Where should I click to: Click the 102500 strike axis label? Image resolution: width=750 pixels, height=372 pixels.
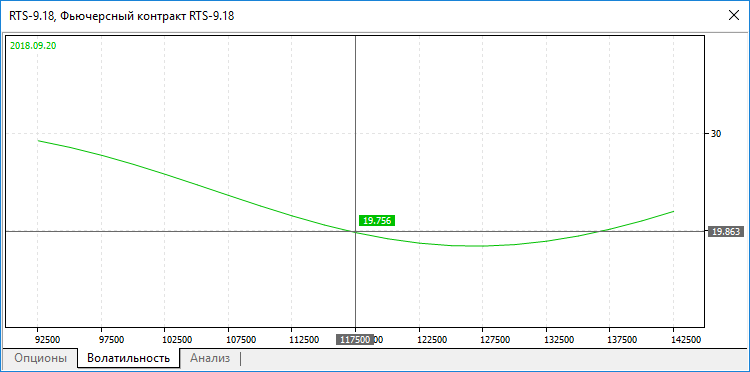[177, 339]
